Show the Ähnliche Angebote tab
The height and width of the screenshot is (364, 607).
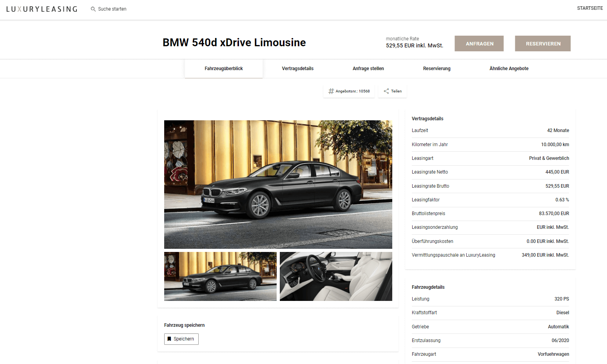click(509, 69)
